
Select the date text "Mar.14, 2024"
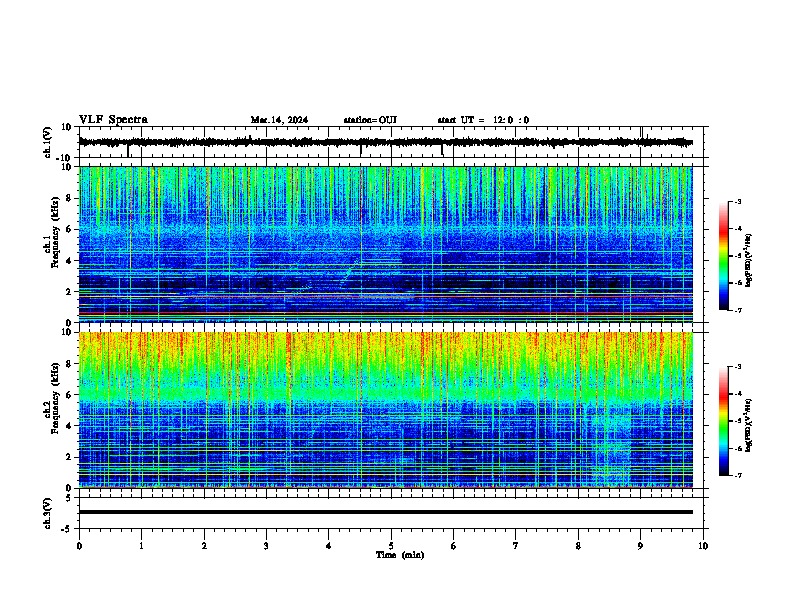coord(279,120)
